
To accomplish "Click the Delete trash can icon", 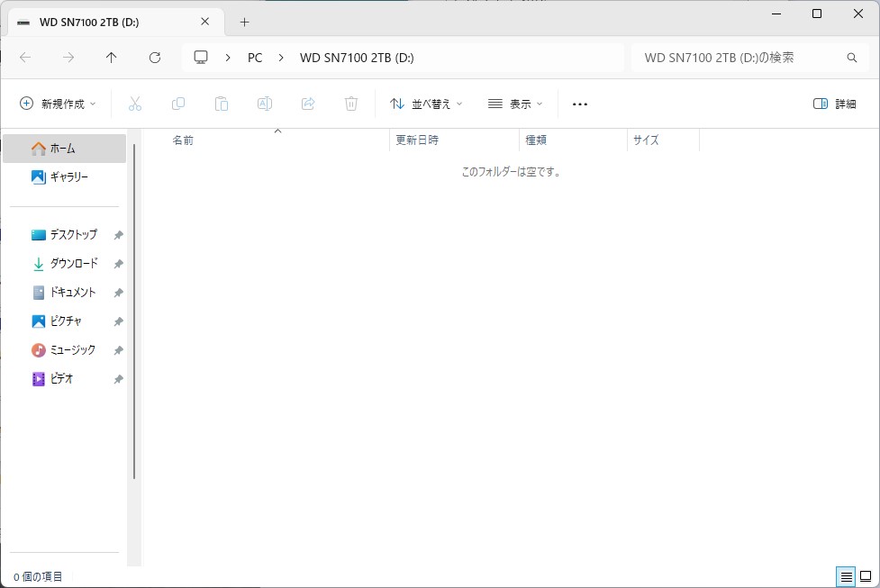I will click(x=351, y=104).
